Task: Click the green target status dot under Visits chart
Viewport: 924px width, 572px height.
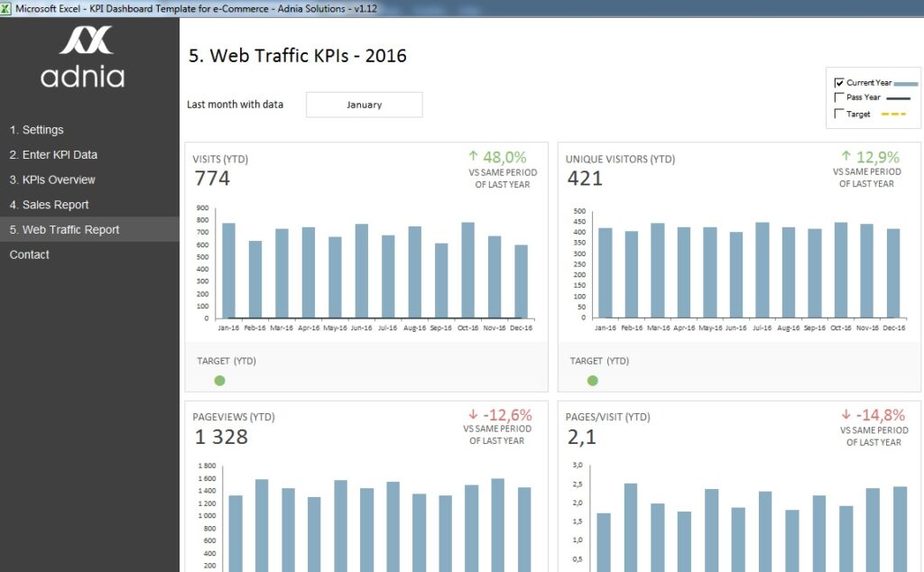Action: (218, 381)
